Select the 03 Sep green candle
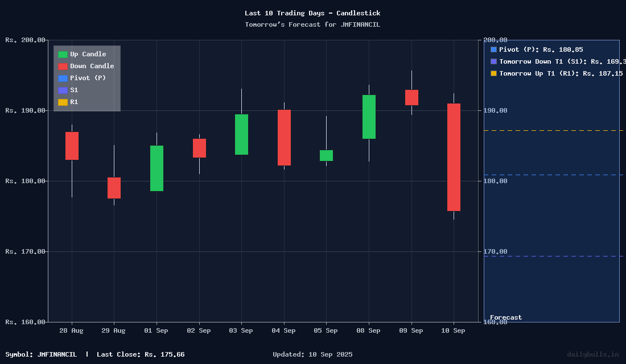The height and width of the screenshot is (364, 626). (x=241, y=134)
